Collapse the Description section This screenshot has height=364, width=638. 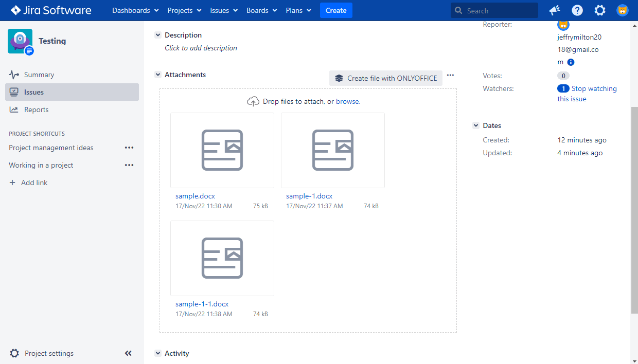pyautogui.click(x=158, y=35)
